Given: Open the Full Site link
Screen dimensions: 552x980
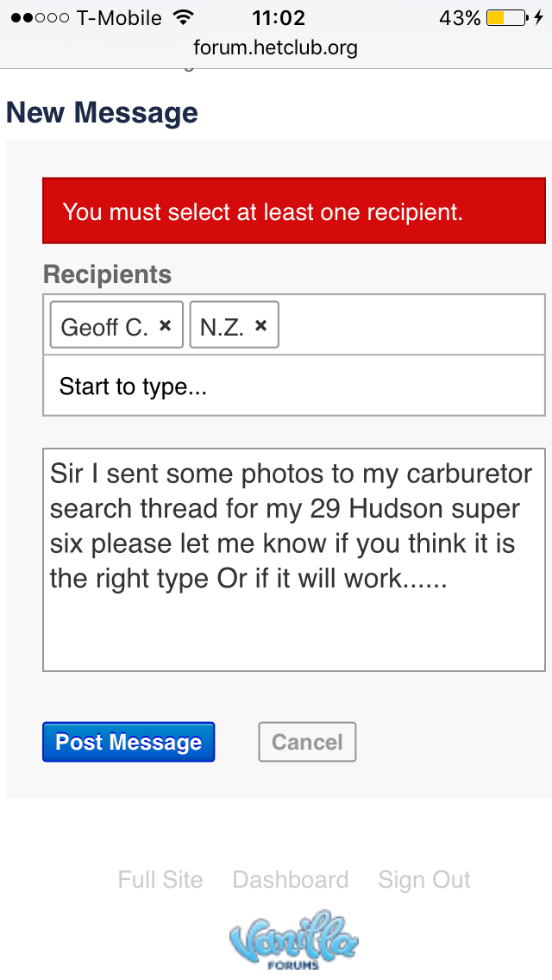Looking at the screenshot, I should (x=160, y=880).
